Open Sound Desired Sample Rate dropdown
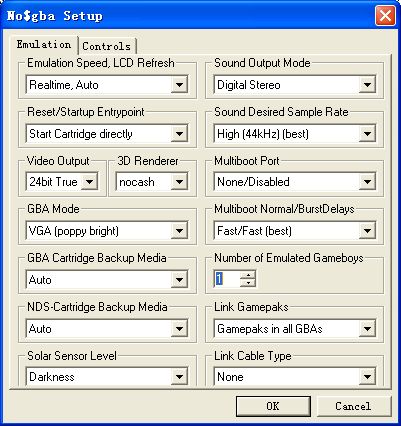Viewport: 401px width, 426px height. coord(295,134)
